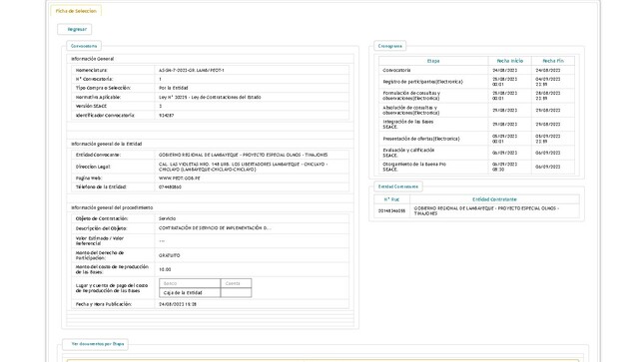Click the Fecha Inicio column header
The width and height of the screenshot is (644, 362).
pos(509,61)
